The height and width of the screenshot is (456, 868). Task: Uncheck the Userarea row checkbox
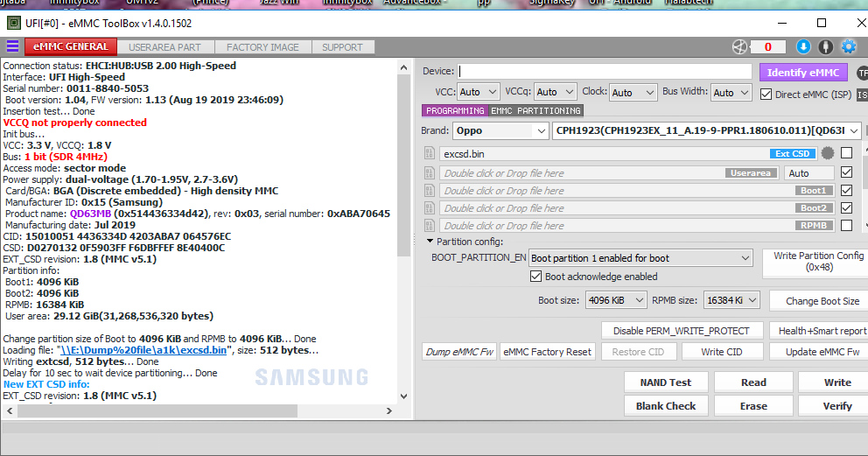click(846, 172)
